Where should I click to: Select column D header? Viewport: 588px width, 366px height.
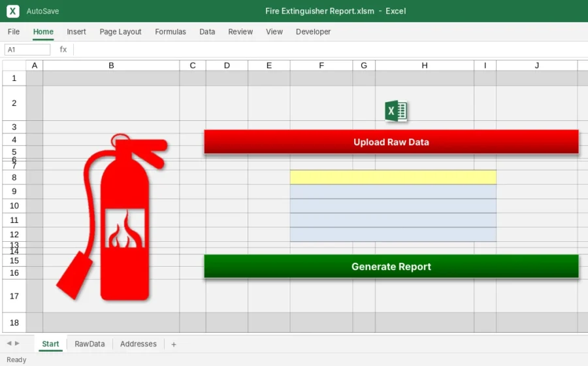pyautogui.click(x=227, y=65)
